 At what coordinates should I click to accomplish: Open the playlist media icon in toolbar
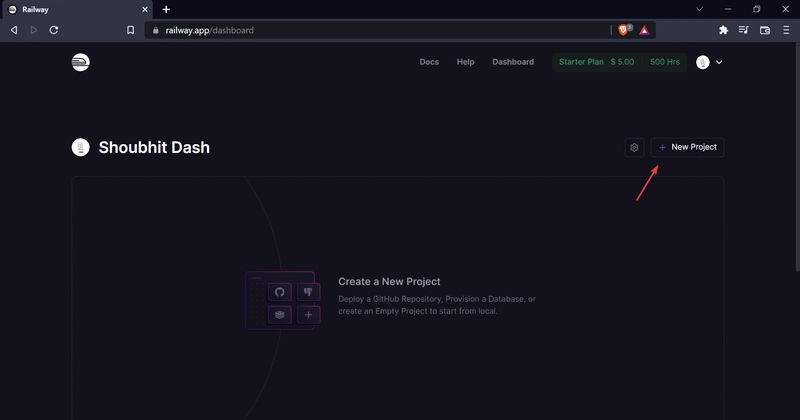743,30
